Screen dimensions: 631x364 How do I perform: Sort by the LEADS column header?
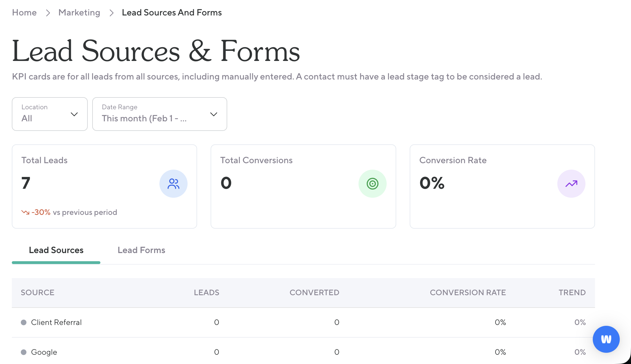pos(206,292)
